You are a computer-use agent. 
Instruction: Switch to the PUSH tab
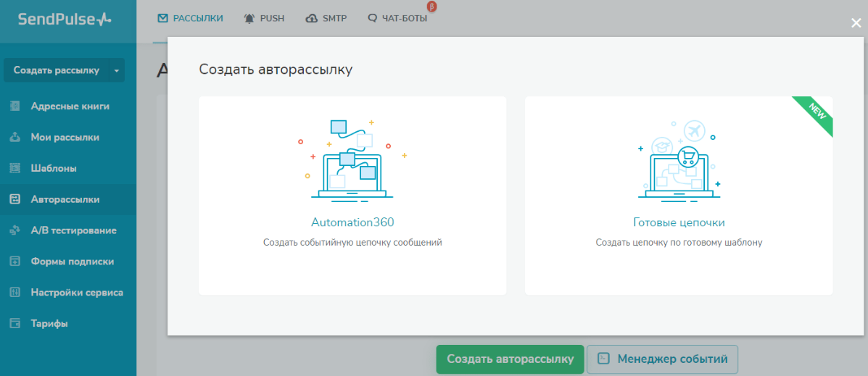[x=265, y=18]
